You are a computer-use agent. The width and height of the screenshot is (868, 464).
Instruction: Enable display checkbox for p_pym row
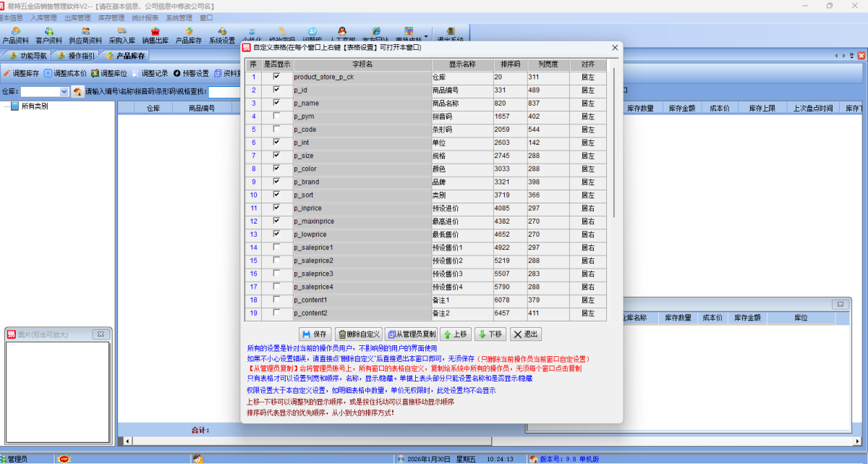pyautogui.click(x=276, y=117)
